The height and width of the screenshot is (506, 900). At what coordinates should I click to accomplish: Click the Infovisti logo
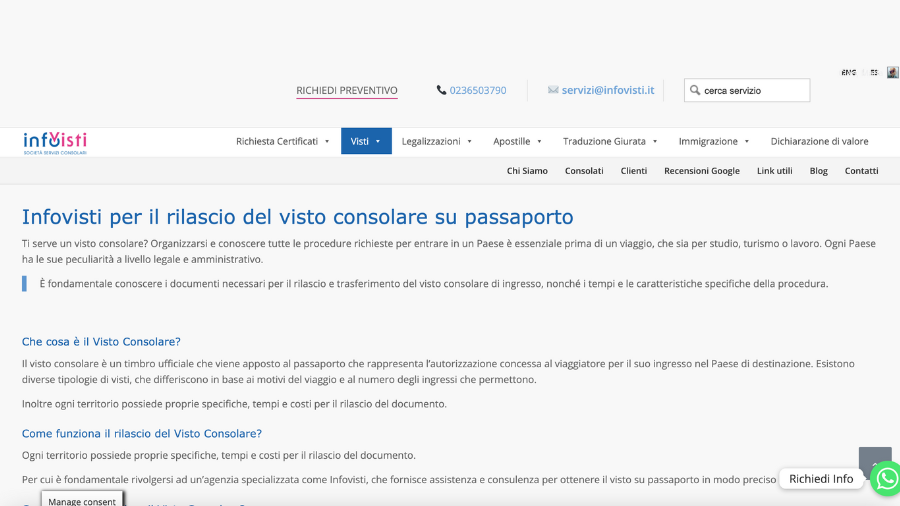point(55,143)
